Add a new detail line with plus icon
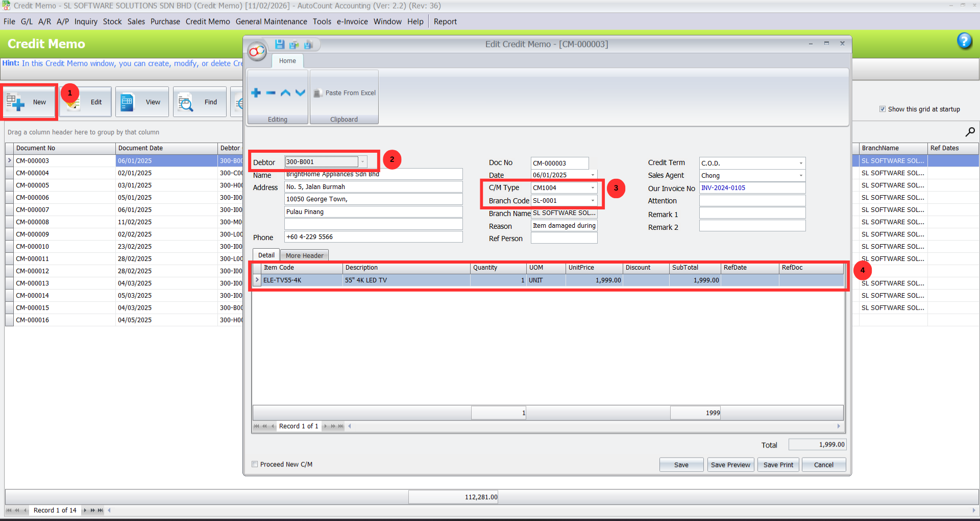The height and width of the screenshot is (521, 980). (255, 92)
